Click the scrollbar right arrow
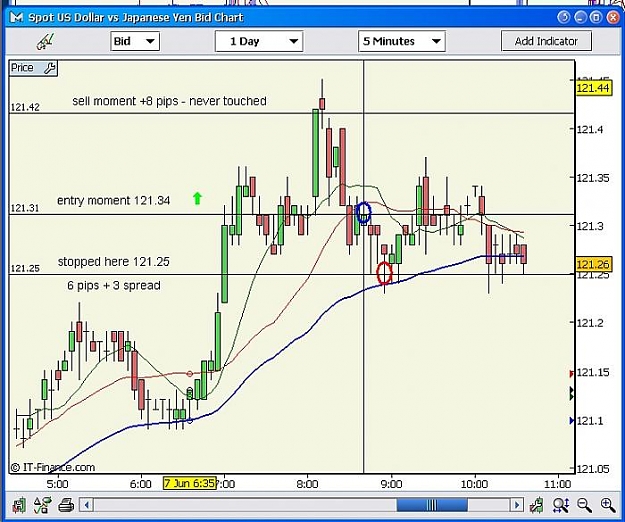This screenshot has width=625, height=522. (x=517, y=505)
